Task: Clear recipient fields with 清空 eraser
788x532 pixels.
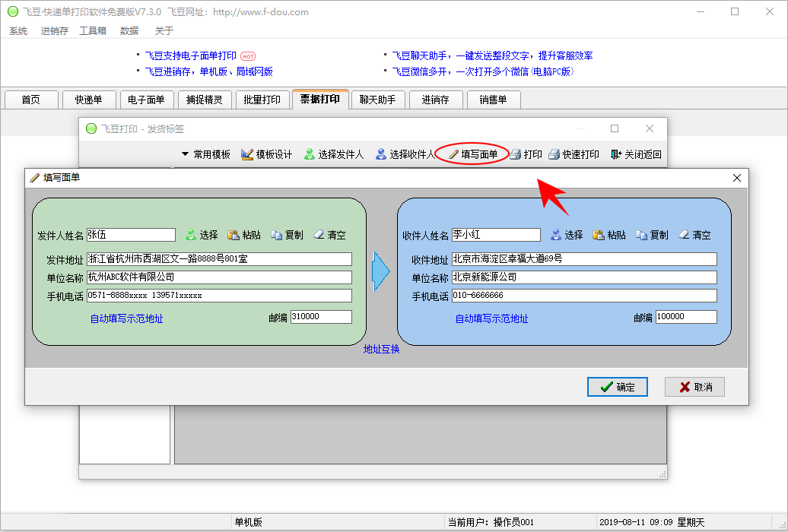Action: pos(685,236)
